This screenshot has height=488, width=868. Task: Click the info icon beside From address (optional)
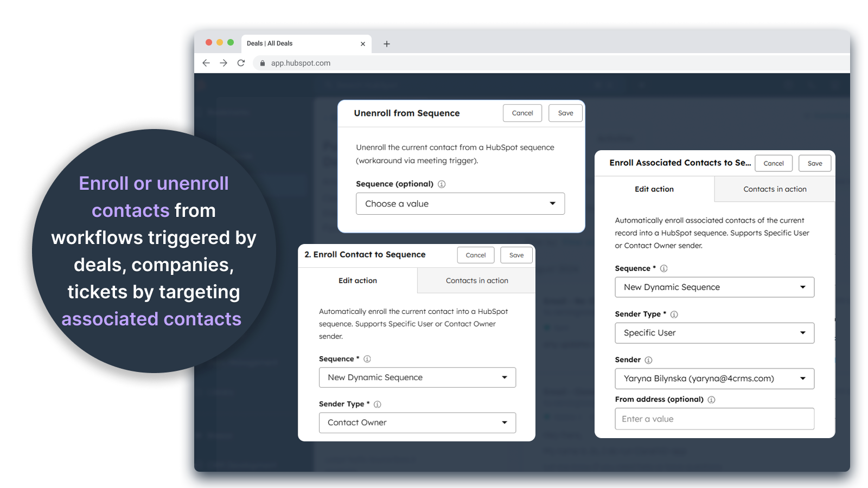(x=711, y=399)
